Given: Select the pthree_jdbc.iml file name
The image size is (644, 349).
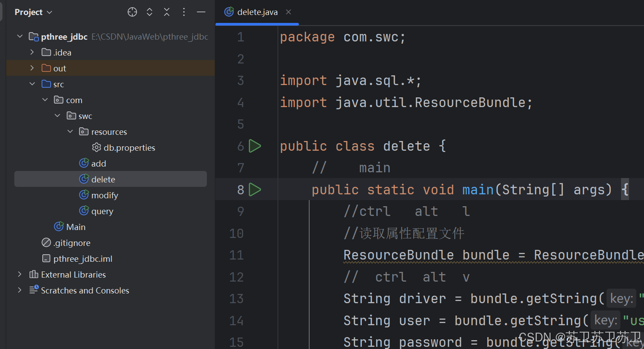Looking at the screenshot, I should click(83, 259).
